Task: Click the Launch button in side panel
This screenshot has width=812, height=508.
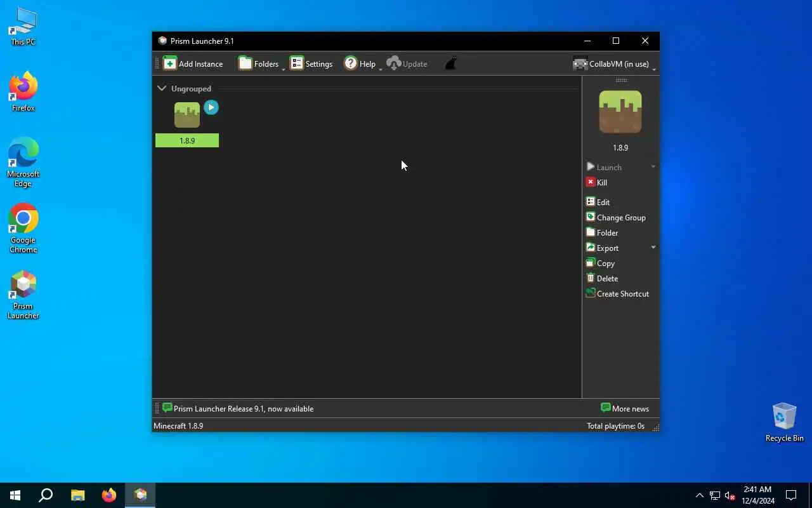Action: [604, 167]
